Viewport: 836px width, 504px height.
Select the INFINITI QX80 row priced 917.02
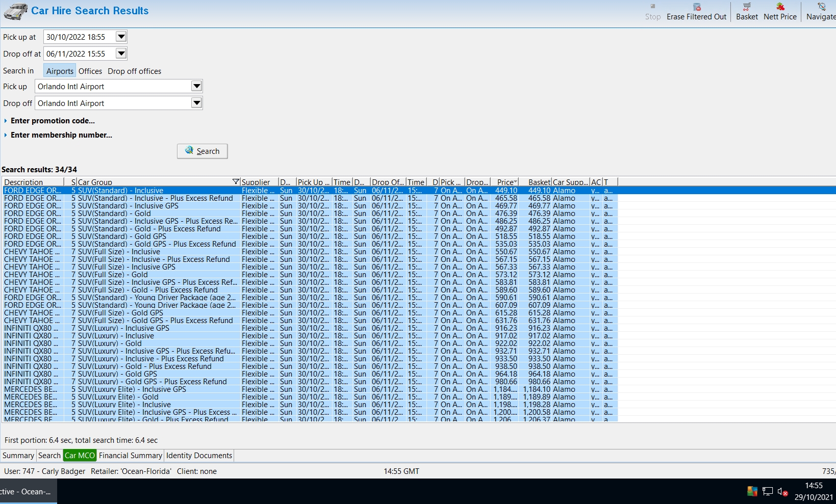(310, 336)
